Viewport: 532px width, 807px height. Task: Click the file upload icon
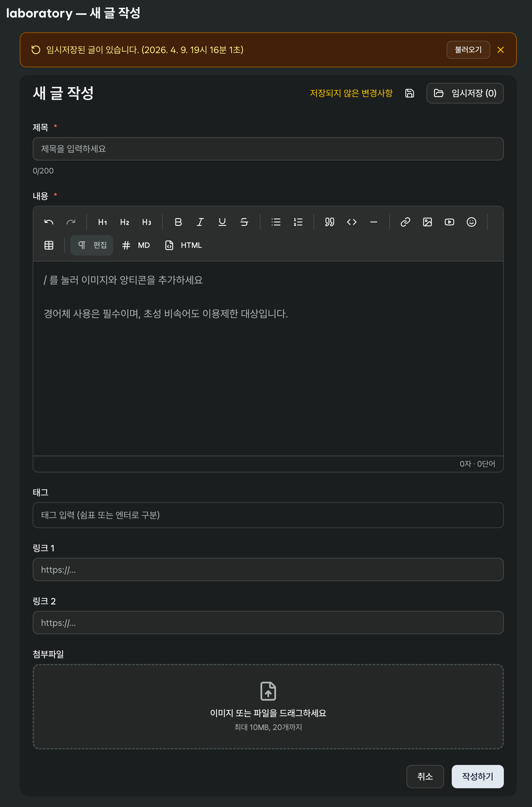coord(268,691)
